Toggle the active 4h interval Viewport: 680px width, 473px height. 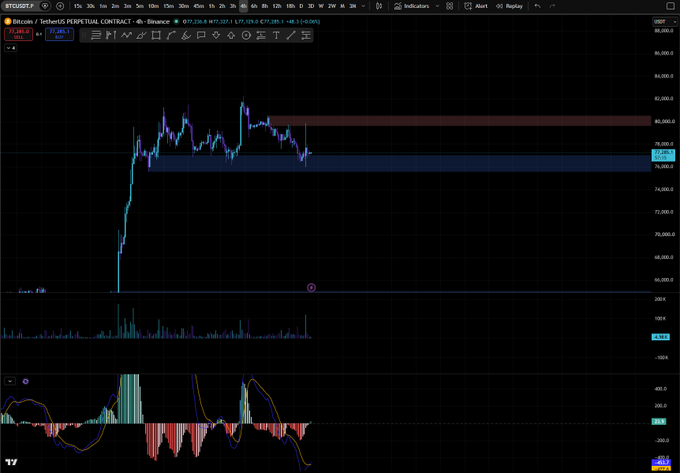(243, 6)
